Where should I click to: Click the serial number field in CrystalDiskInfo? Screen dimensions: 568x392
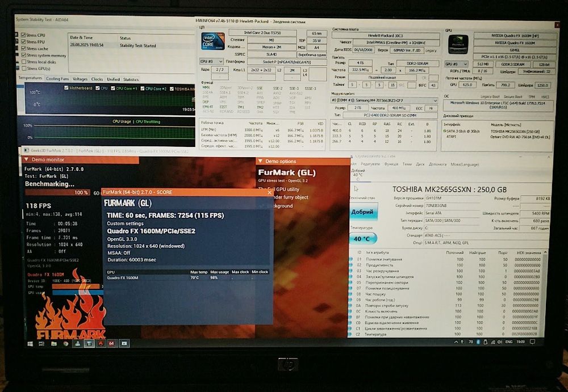click(x=452, y=205)
